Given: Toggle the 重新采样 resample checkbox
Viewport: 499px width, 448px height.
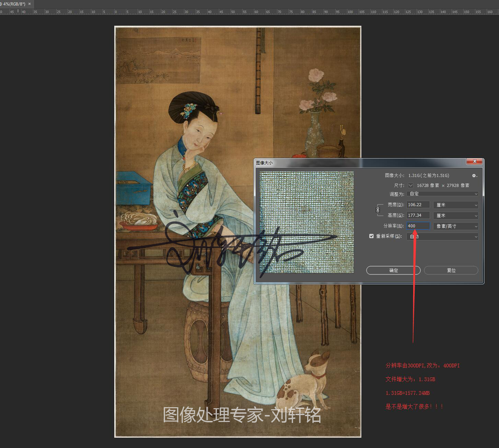Looking at the screenshot, I should click(x=371, y=236).
